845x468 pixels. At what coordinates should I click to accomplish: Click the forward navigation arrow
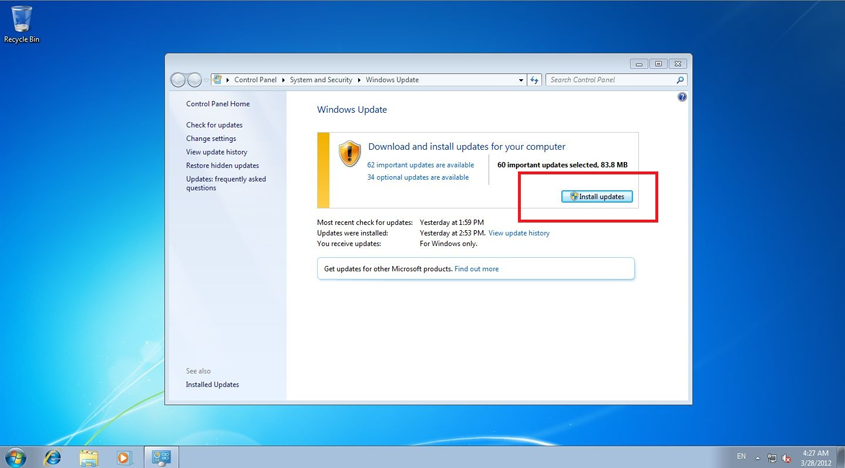pyautogui.click(x=195, y=80)
